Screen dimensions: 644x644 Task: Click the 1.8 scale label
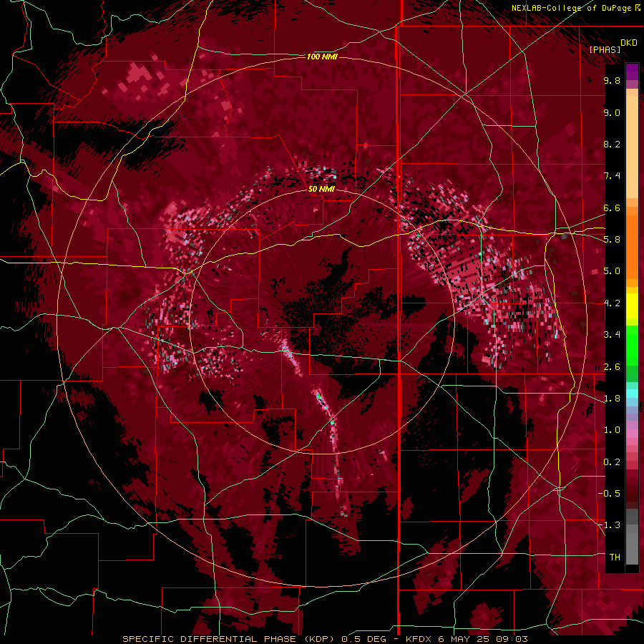point(612,399)
